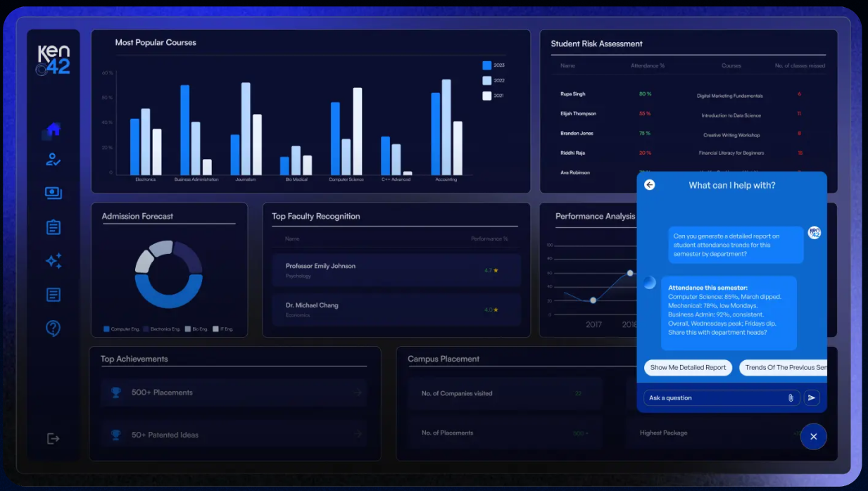868x491 pixels.
Task: Open the 50+ Patented Ideas achievement
Action: pyautogui.click(x=234, y=435)
